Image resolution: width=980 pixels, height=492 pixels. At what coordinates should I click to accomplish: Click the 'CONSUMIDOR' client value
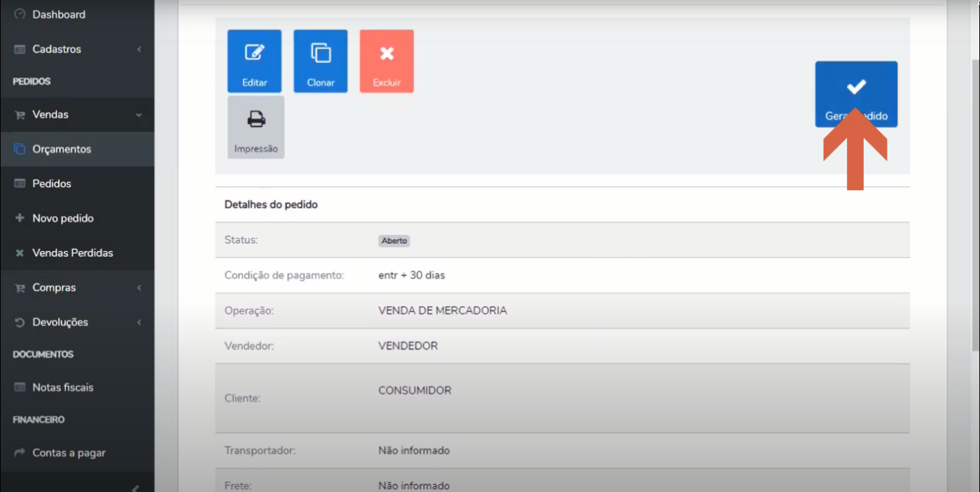[x=415, y=391]
